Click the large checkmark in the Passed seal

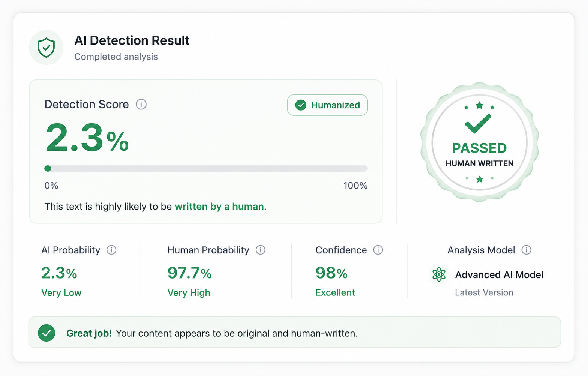click(x=478, y=124)
